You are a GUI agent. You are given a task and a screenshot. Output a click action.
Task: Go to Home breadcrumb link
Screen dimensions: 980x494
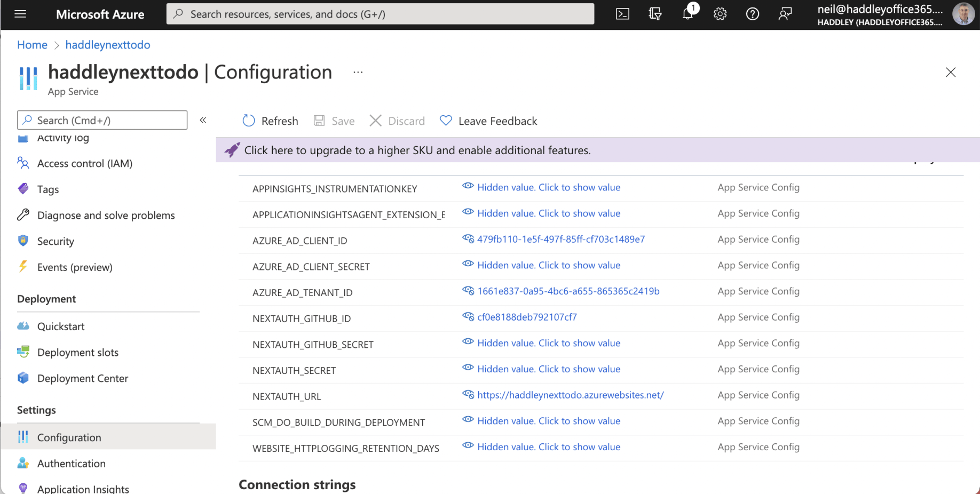32,45
